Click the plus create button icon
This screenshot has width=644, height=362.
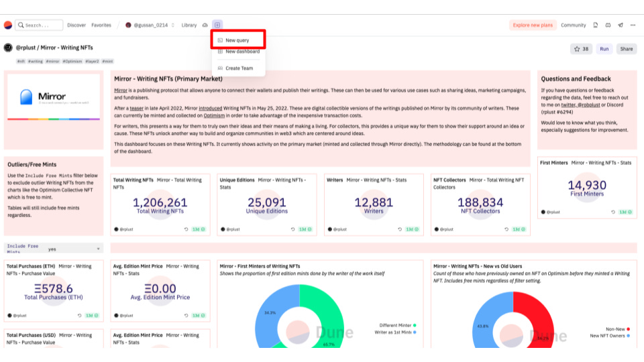point(217,25)
